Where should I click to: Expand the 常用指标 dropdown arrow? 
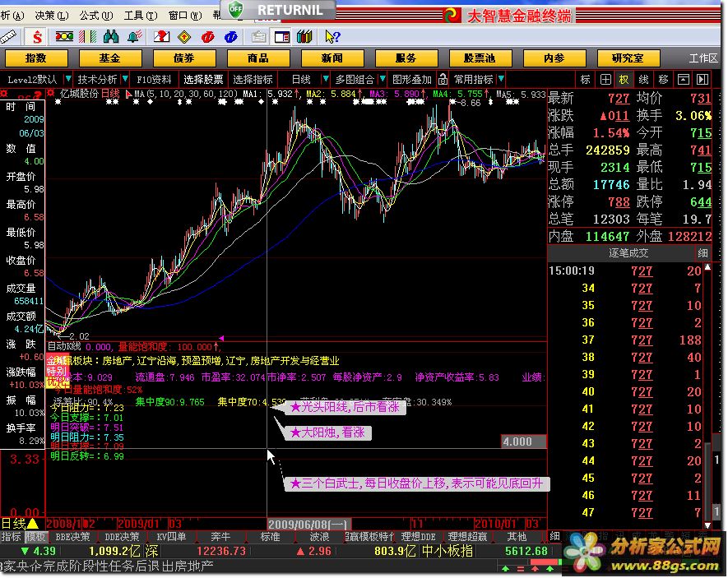501,79
